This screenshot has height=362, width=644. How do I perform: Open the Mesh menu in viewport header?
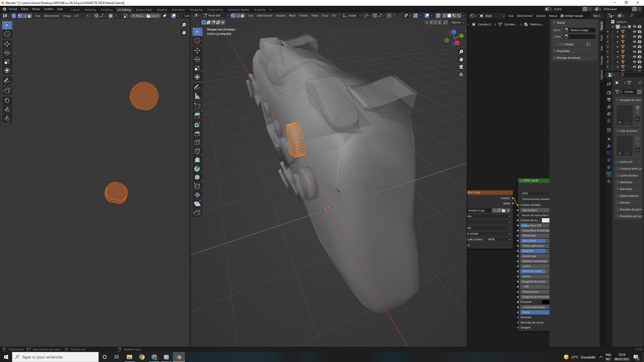(x=292, y=16)
